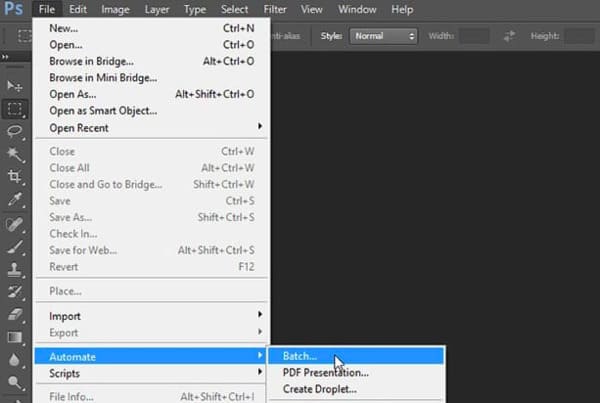Choose New... from File menu
600x403 pixels.
pos(152,28)
